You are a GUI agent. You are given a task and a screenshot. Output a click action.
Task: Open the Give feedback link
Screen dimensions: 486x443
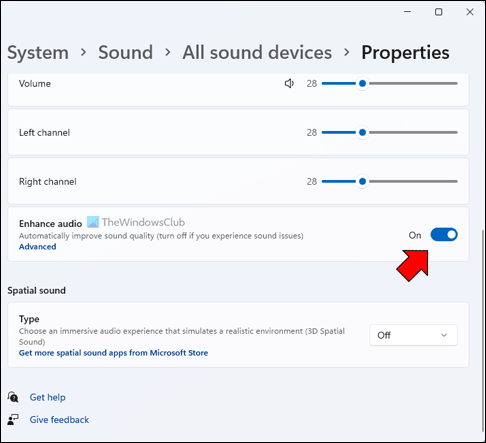coord(59,420)
